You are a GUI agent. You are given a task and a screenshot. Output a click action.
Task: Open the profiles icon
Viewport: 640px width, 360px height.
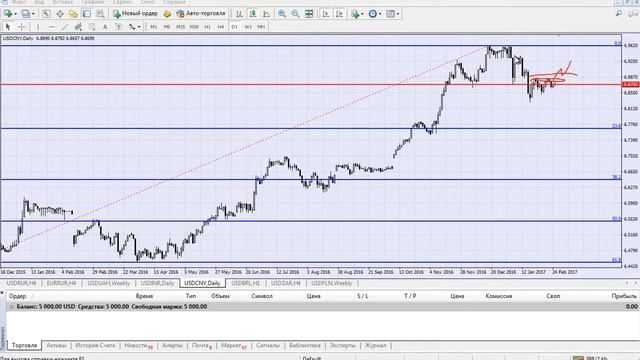[x=25, y=14]
